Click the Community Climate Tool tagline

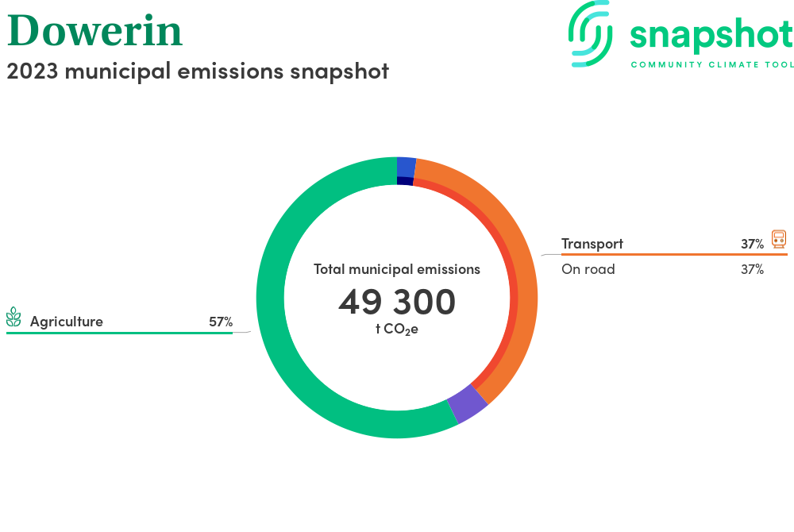[711, 64]
